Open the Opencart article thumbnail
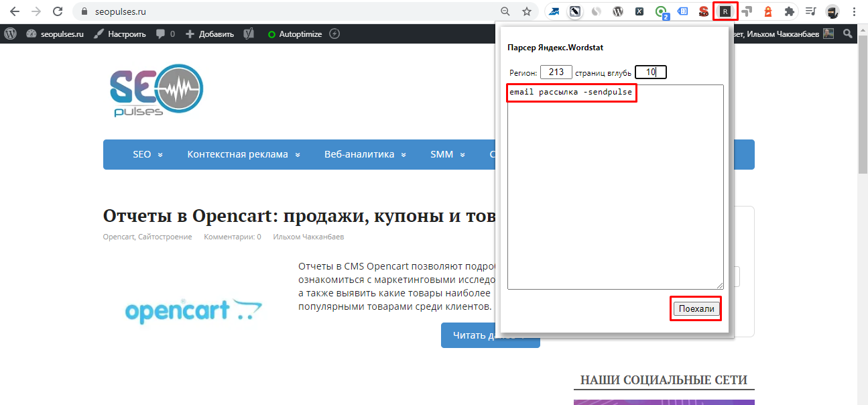Image resolution: width=868 pixels, height=405 pixels. tap(194, 312)
